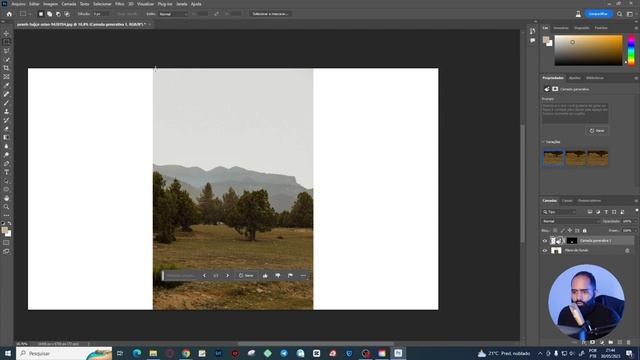Open the Filtro menu

[120, 4]
